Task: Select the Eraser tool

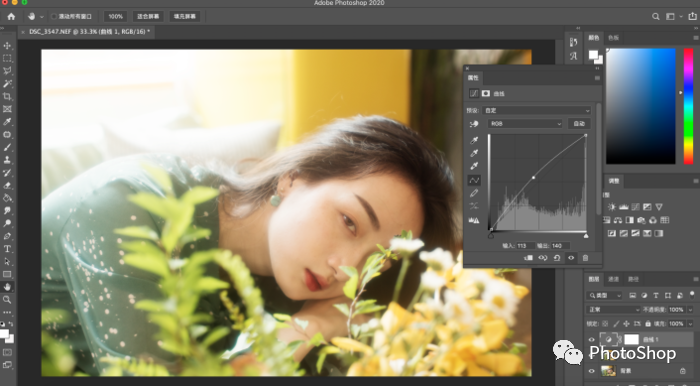Action: pos(7,185)
